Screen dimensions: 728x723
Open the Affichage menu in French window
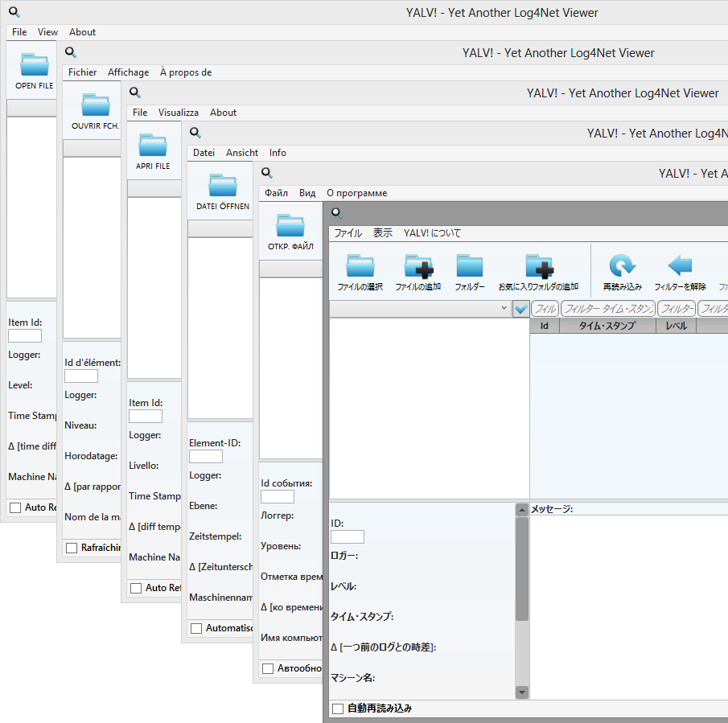coord(129,72)
